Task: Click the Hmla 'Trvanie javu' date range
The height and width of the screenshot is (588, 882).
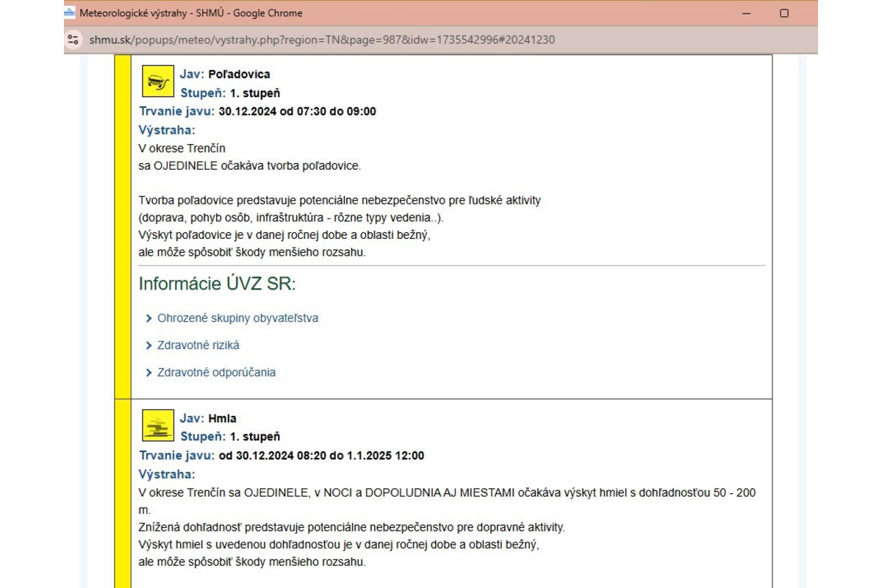Action: 320,456
